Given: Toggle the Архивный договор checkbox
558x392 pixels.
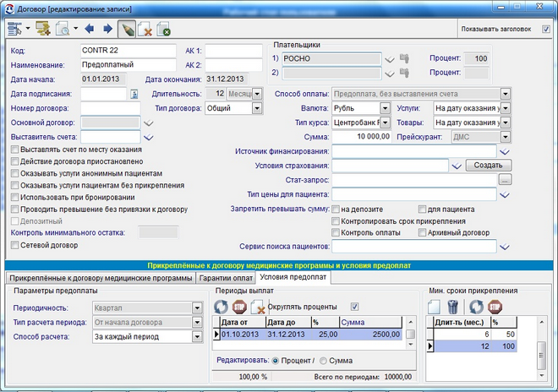Looking at the screenshot, I should [x=422, y=232].
